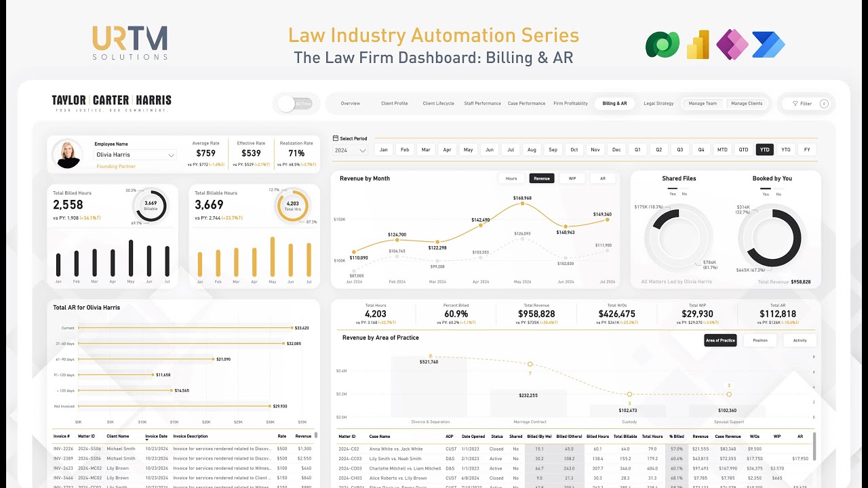Click the May 2024 point $168,968

click(x=522, y=205)
